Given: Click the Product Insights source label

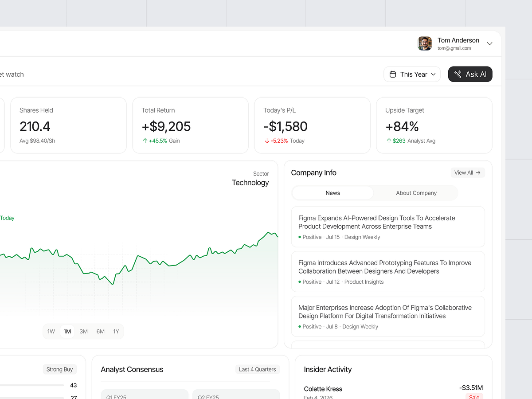Looking at the screenshot, I should (x=364, y=282).
